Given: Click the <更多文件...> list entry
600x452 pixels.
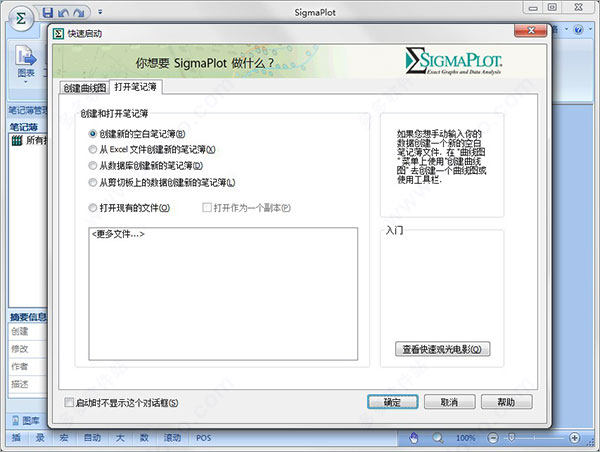Looking at the screenshot, I should [118, 234].
